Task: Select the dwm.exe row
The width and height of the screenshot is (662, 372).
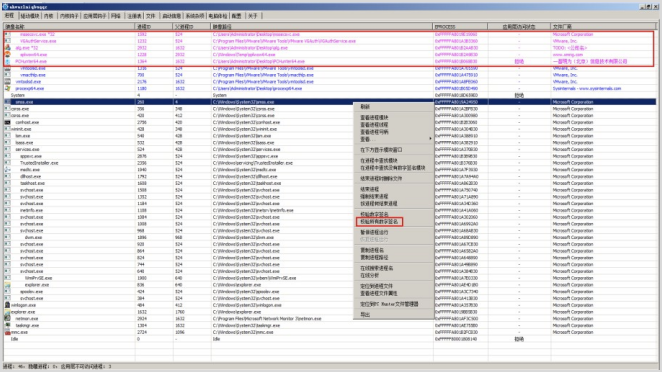Action: (330, 237)
